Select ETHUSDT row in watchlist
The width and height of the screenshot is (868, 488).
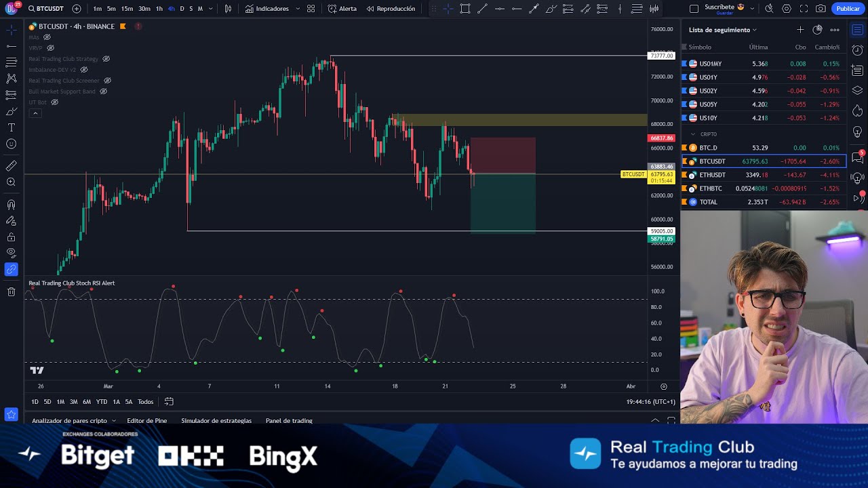coord(764,175)
